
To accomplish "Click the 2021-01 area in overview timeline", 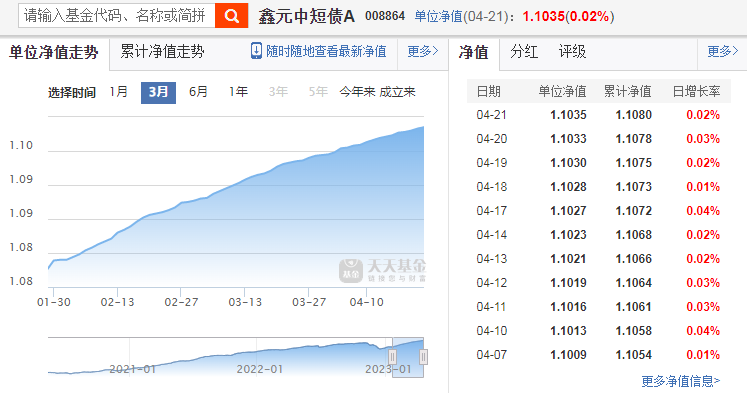I will [x=132, y=369].
